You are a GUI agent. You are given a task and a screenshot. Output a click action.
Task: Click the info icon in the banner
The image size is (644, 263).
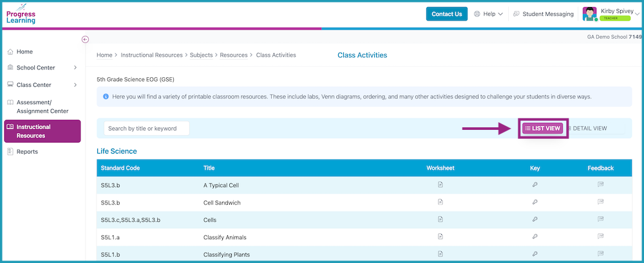(106, 97)
